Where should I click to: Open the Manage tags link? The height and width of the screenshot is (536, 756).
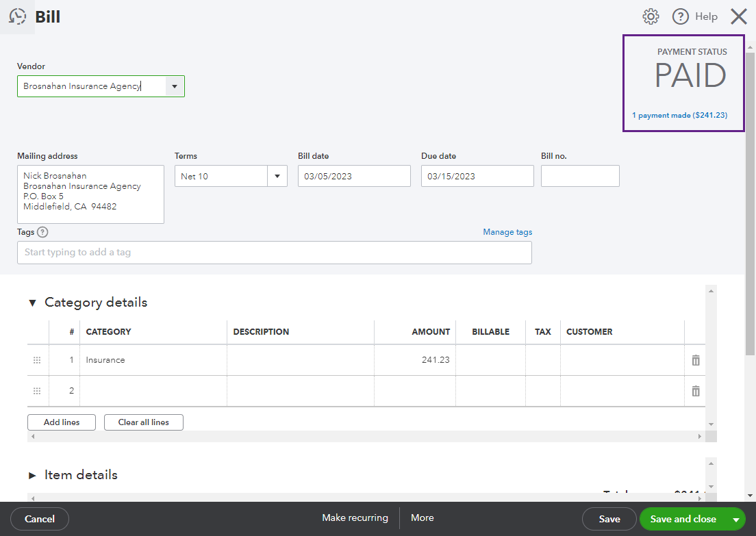[x=507, y=231]
